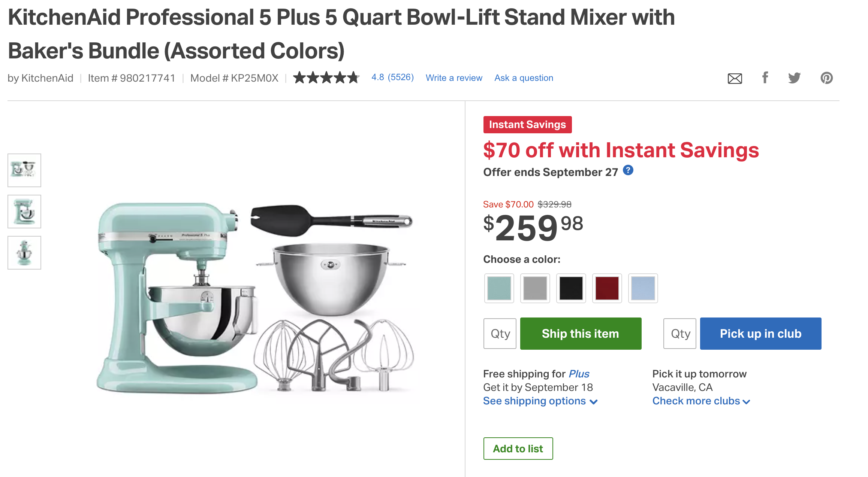View the first product thumbnail with accessories
The image size is (868, 477).
click(24, 170)
